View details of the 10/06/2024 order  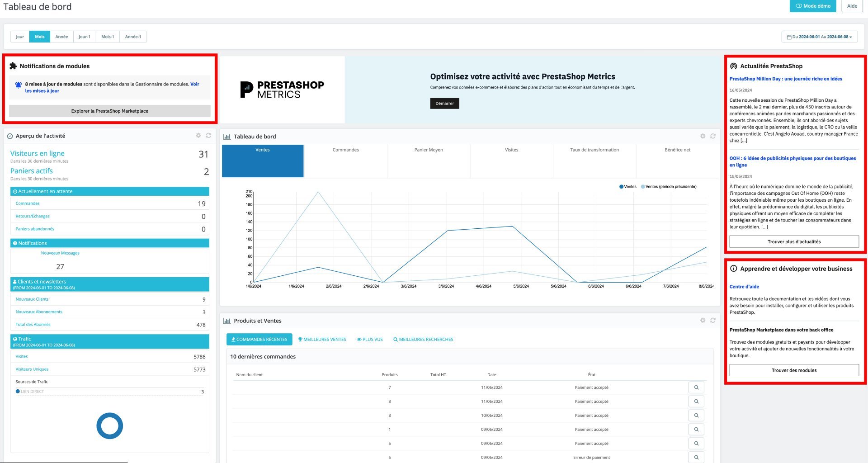[x=696, y=416]
